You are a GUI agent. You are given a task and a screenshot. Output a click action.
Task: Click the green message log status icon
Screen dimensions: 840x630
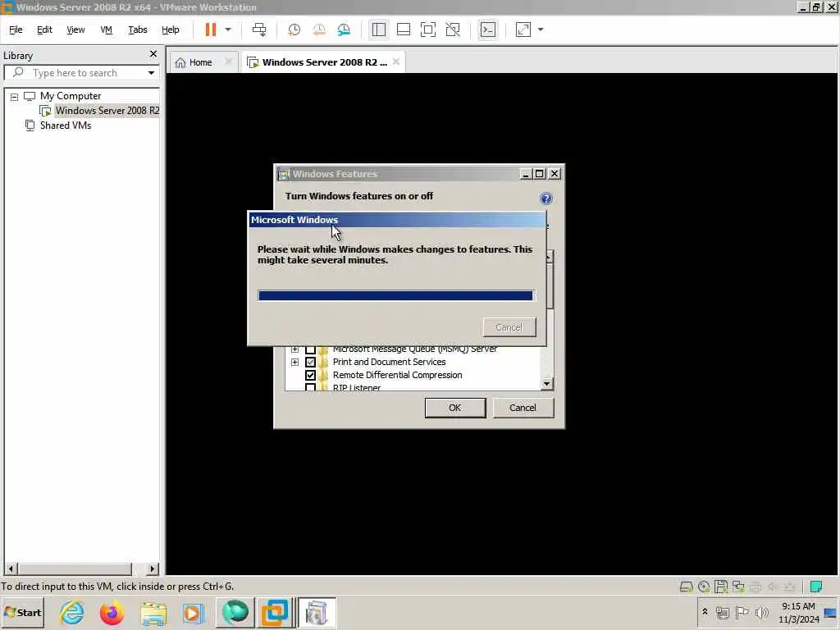(816, 587)
